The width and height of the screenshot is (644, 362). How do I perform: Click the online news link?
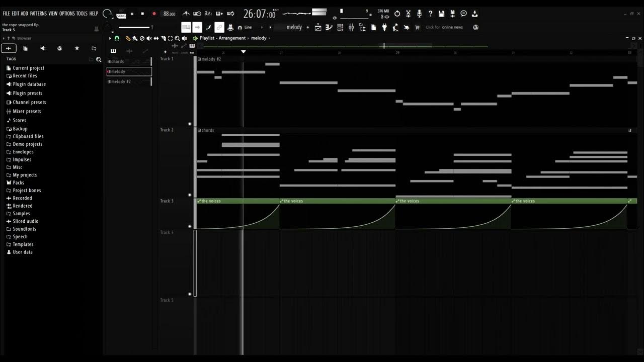pyautogui.click(x=452, y=27)
